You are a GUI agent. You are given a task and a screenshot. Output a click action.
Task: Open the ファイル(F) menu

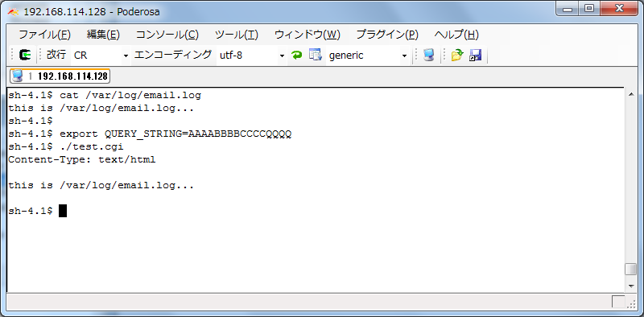tap(45, 35)
